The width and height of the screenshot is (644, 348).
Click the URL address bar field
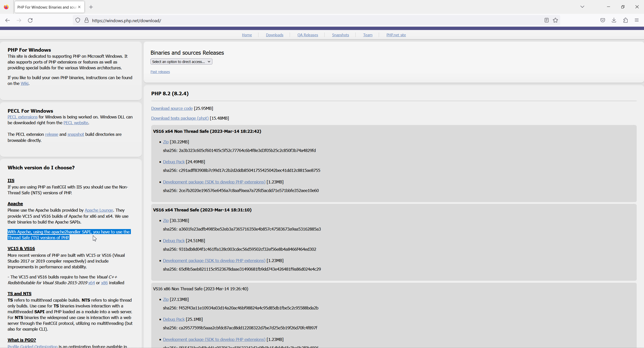[302, 20]
